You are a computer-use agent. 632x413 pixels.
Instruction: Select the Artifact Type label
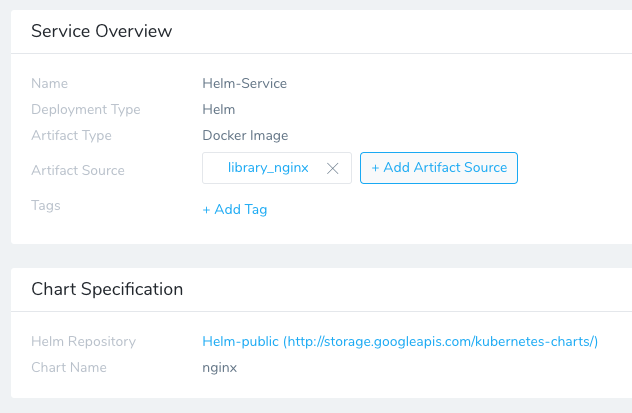pyautogui.click(x=71, y=136)
